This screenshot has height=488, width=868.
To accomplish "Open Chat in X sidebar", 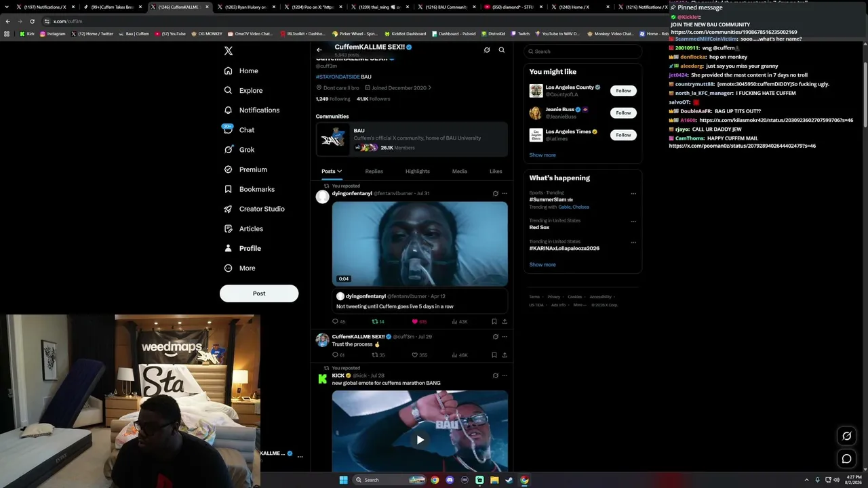I will (239, 129).
